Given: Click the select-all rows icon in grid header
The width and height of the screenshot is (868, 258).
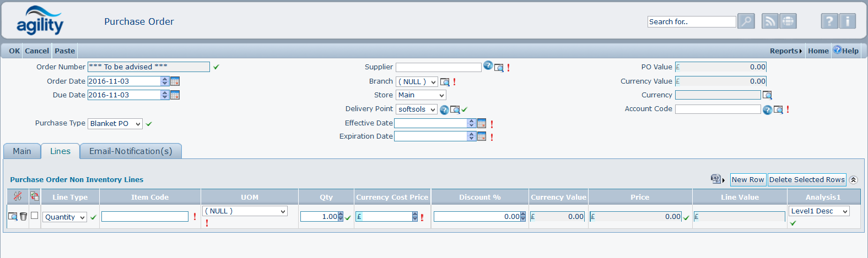Looking at the screenshot, I should [34, 196].
